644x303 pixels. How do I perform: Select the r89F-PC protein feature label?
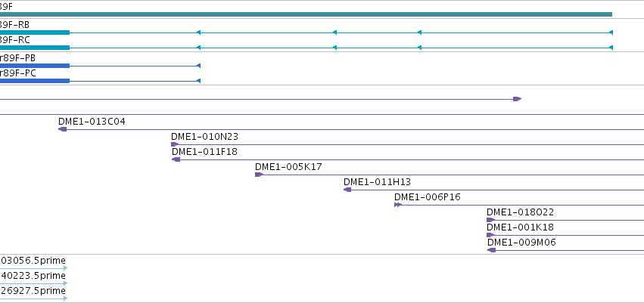coord(17,73)
